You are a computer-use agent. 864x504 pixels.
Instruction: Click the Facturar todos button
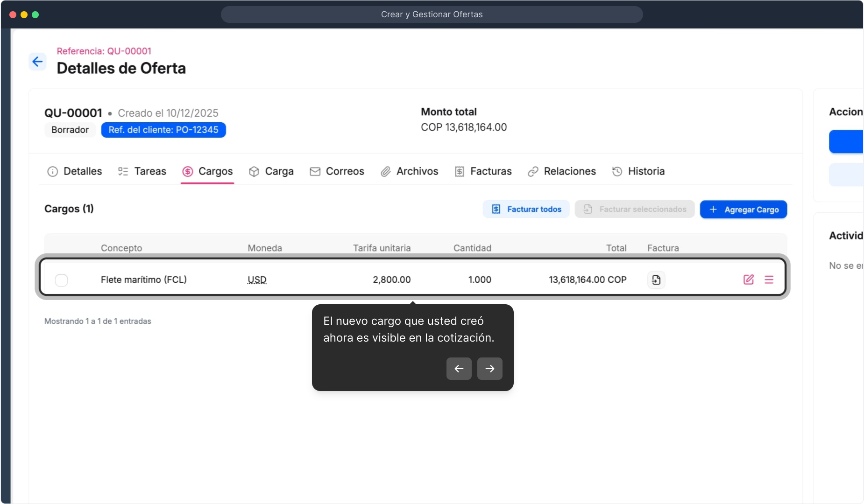(x=526, y=209)
